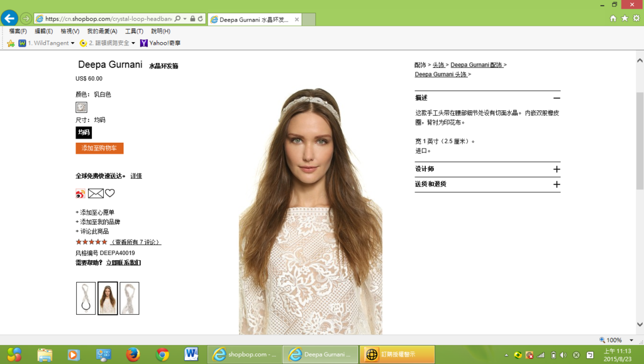Click the five-star rating display
644x364 pixels.
[92, 242]
